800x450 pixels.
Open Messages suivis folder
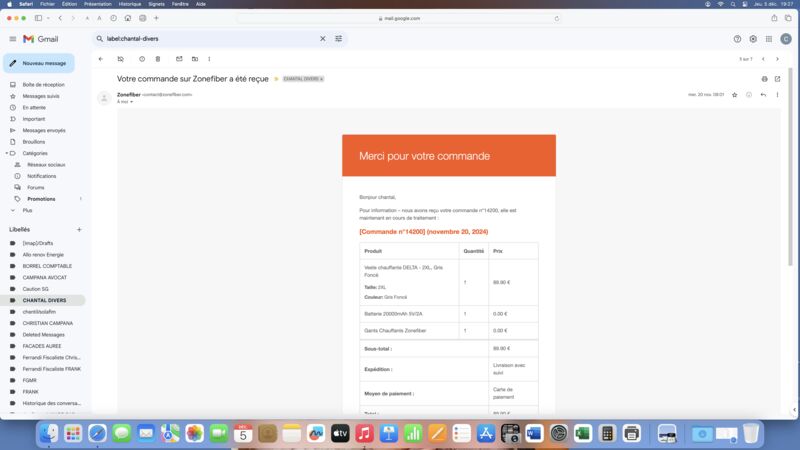pos(41,96)
